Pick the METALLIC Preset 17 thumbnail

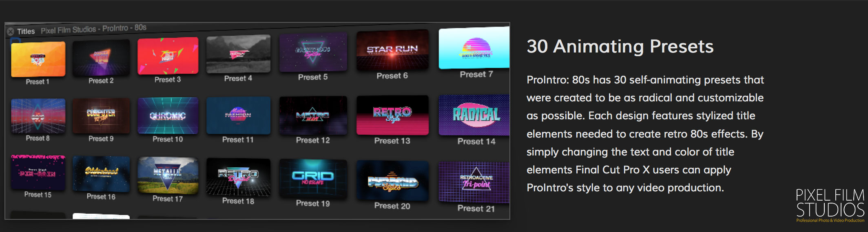click(x=168, y=175)
